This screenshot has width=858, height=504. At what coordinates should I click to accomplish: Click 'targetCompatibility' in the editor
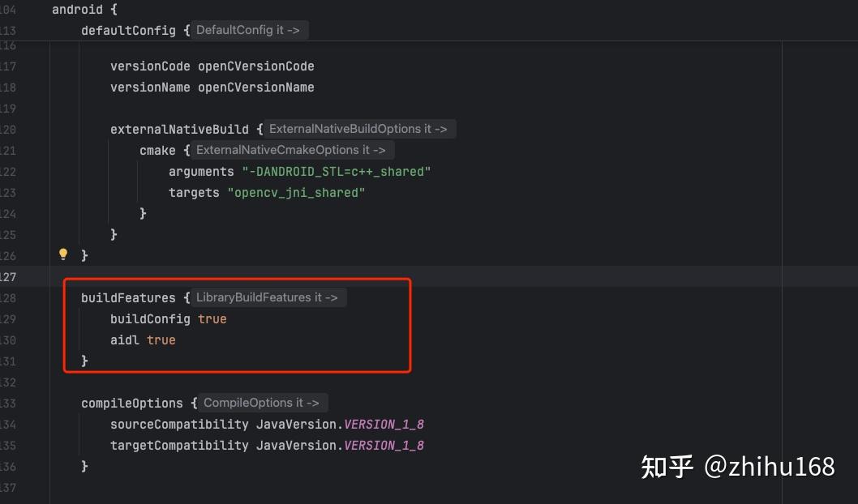(179, 446)
